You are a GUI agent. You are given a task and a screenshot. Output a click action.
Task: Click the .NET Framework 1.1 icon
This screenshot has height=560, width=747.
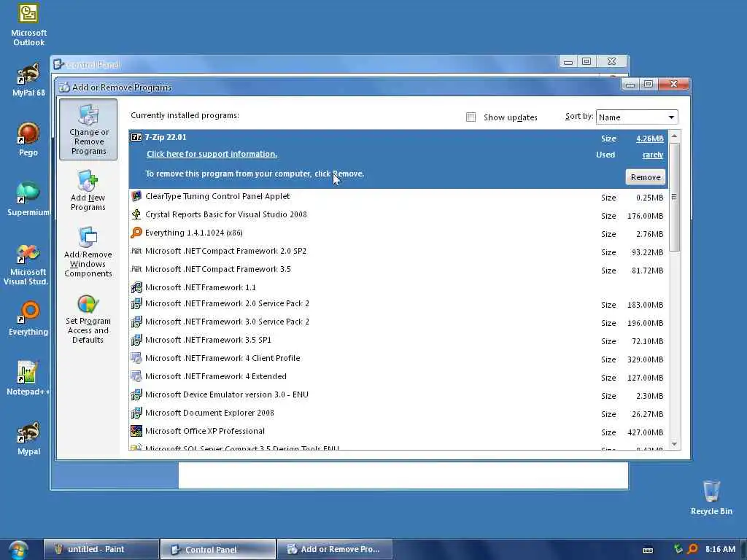[x=136, y=287]
